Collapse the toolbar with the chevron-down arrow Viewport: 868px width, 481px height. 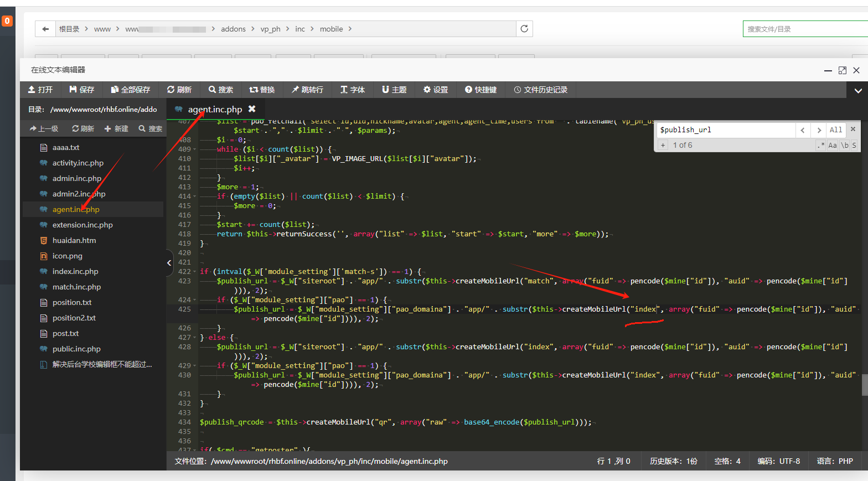pos(857,90)
